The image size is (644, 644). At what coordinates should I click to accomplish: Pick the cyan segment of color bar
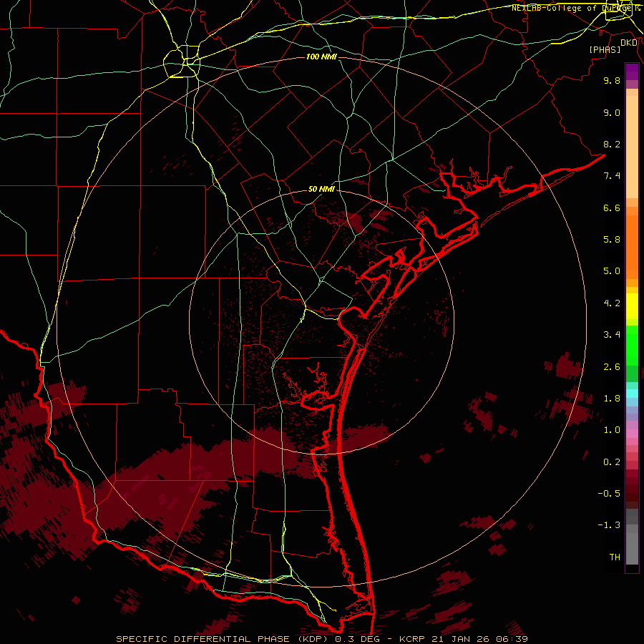632,394
